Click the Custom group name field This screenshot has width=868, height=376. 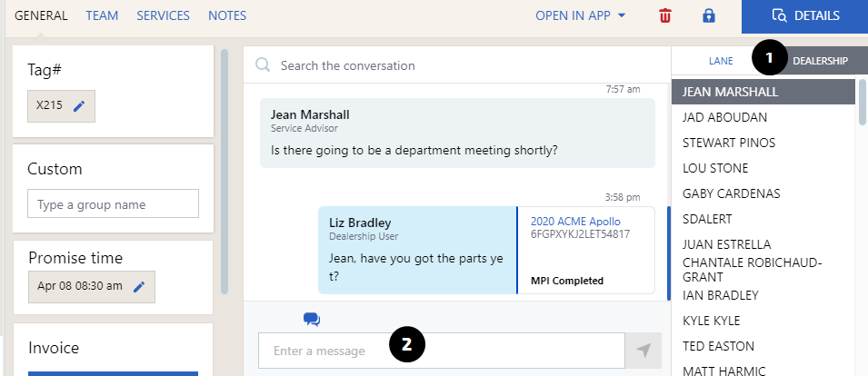point(113,204)
